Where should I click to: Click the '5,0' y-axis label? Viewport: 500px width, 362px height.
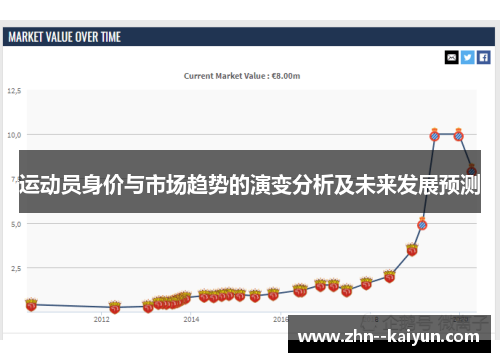pyautogui.click(x=16, y=224)
